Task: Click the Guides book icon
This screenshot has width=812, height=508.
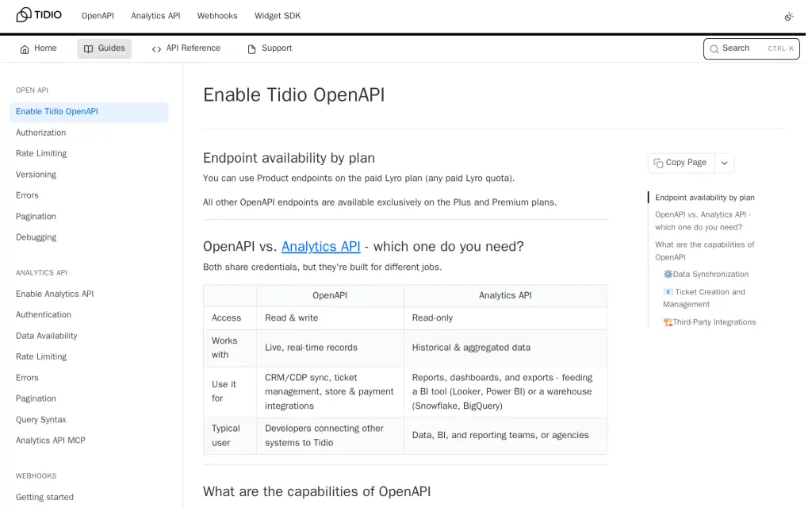Action: 89,48
